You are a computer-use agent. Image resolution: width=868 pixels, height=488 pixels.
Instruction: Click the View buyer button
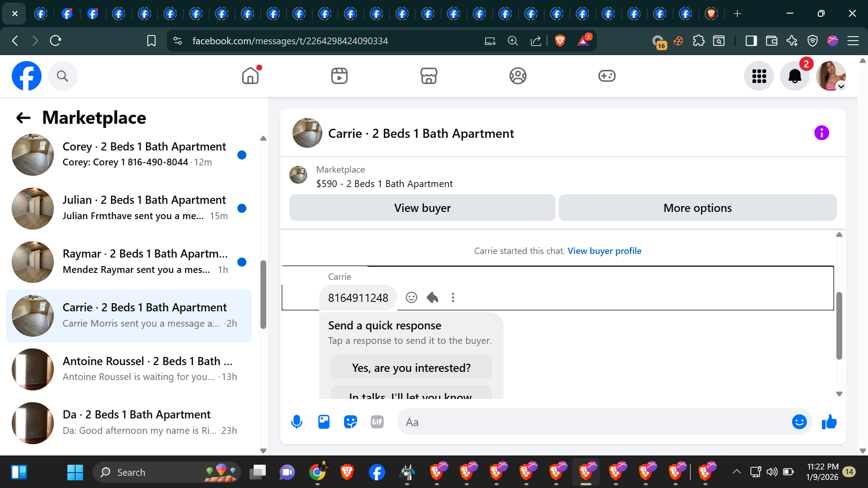[422, 208]
